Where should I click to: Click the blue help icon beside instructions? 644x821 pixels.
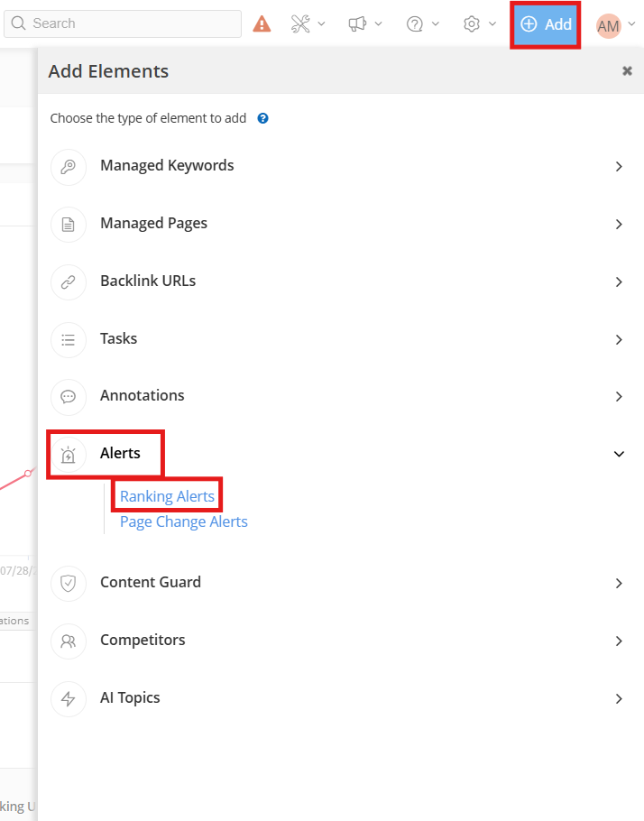(x=263, y=118)
